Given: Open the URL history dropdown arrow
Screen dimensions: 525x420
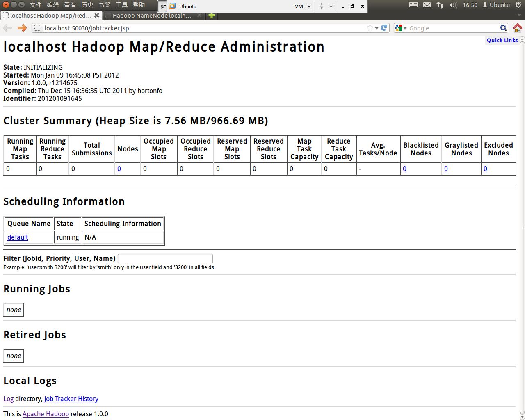Looking at the screenshot, I should click(377, 28).
